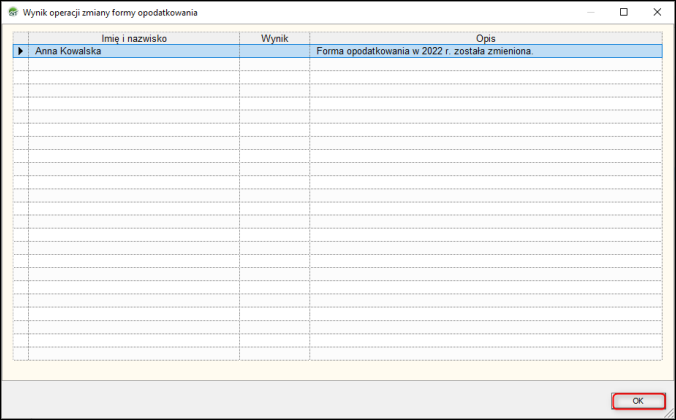Confirm the result with the OK button
676x420 pixels.
638,401
